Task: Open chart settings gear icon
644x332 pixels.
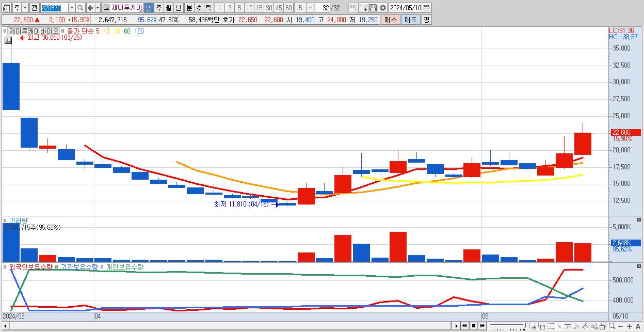Action: [383, 8]
